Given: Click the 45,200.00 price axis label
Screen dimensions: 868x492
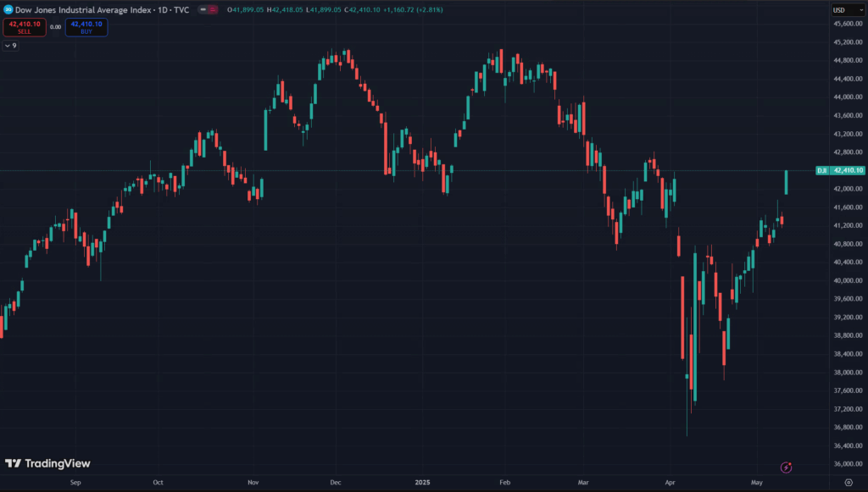Looking at the screenshot, I should click(x=848, y=42).
